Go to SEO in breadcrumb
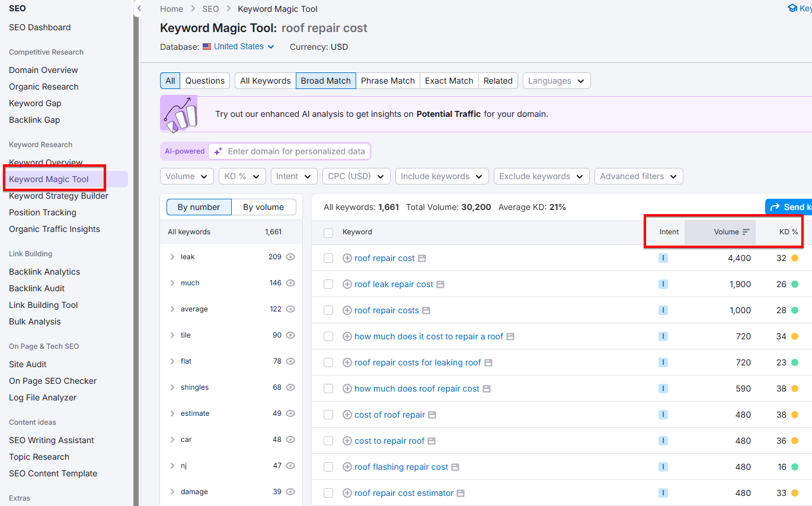 [210, 9]
